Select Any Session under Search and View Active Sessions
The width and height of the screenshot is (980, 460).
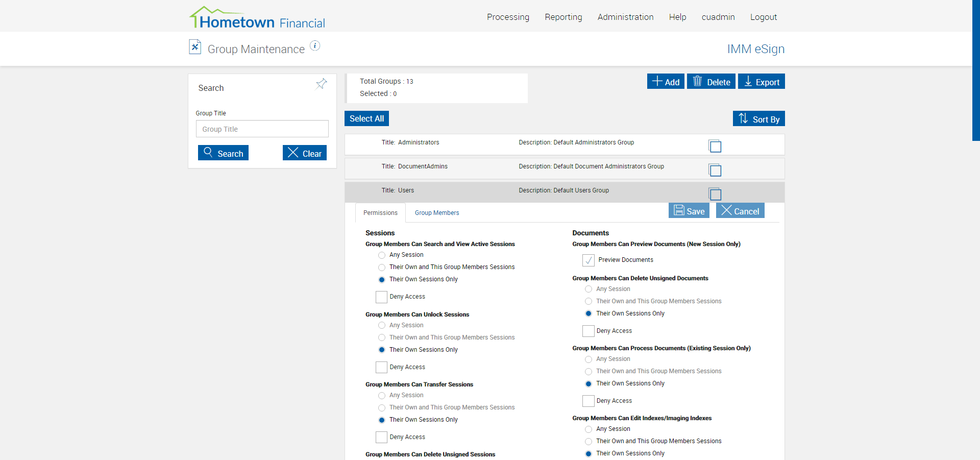(382, 255)
